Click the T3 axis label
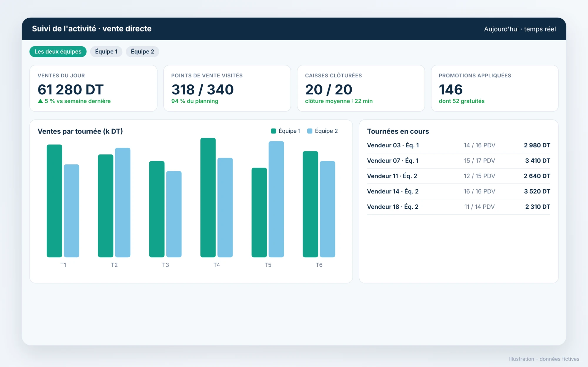The height and width of the screenshot is (367, 588). pyautogui.click(x=166, y=265)
